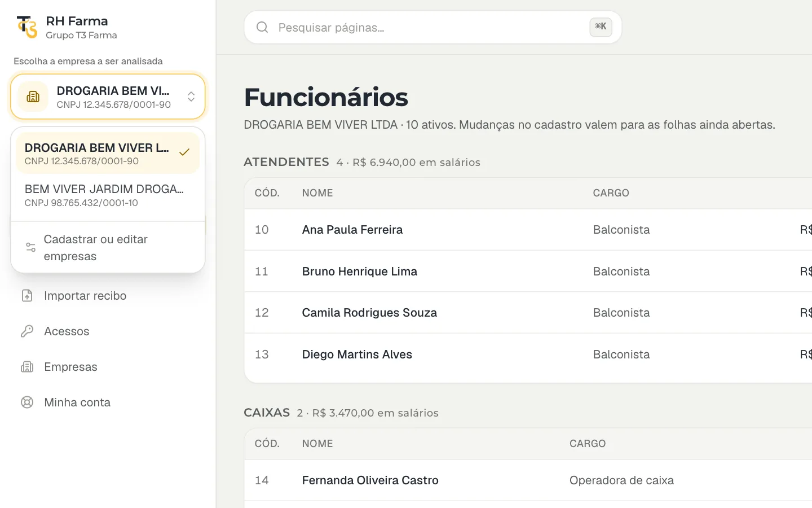Click employee code 10
Image resolution: width=812 pixels, height=508 pixels.
(x=262, y=230)
